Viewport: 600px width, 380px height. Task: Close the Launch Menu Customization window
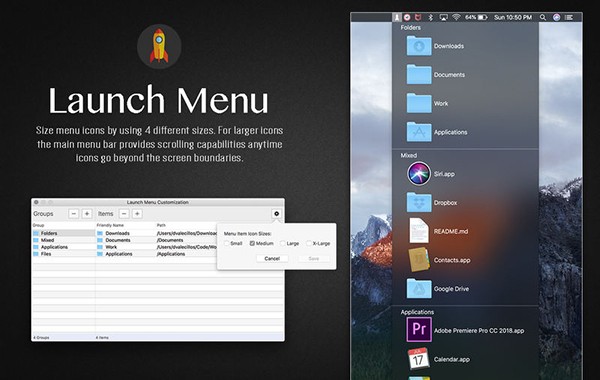(36, 202)
